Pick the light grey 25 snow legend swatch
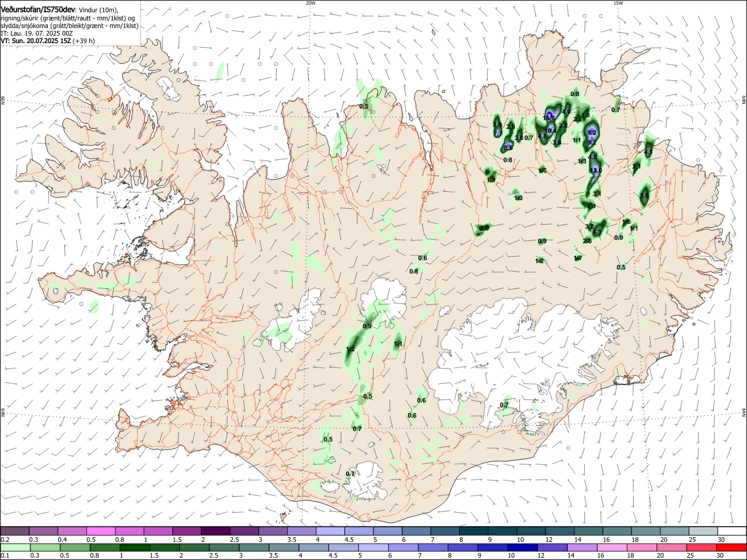This screenshot has height=560, width=747. pyautogui.click(x=703, y=531)
